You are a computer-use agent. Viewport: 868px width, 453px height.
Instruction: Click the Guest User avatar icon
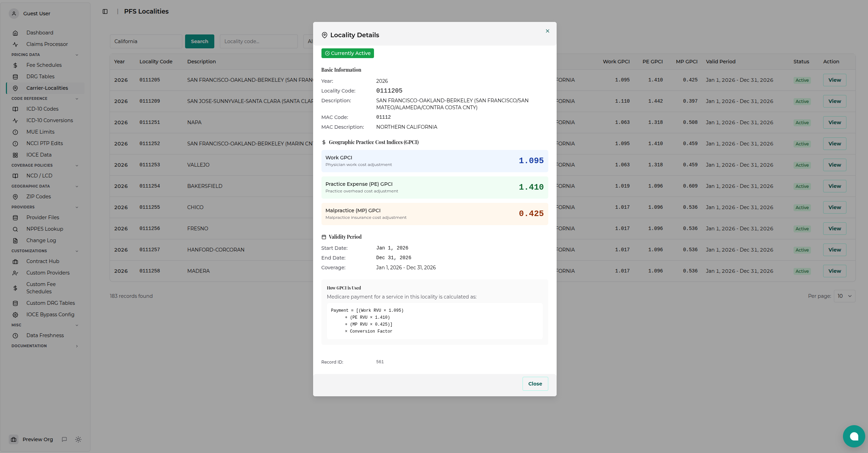coord(14,14)
